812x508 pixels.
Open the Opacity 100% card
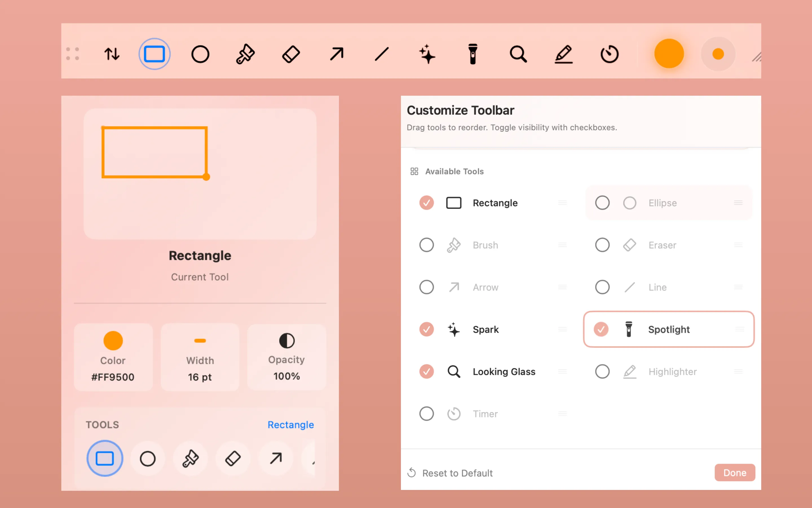tap(286, 357)
